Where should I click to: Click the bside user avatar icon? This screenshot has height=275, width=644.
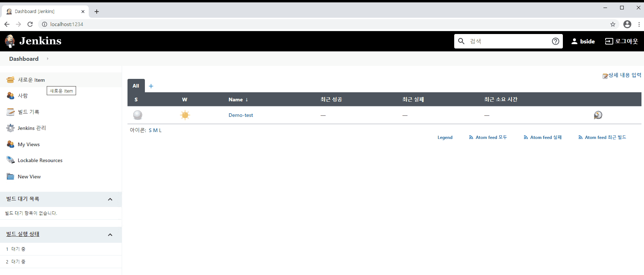(x=574, y=41)
